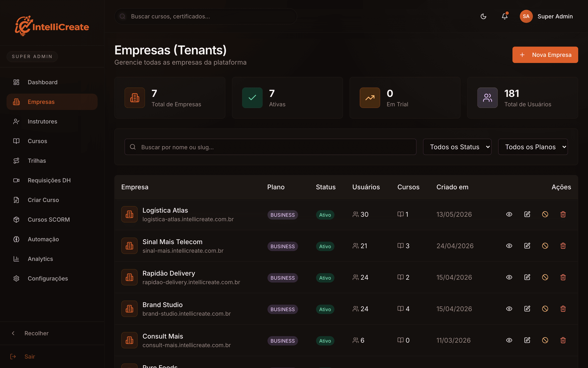Suspend Logística Atlas company

pyautogui.click(x=545, y=214)
